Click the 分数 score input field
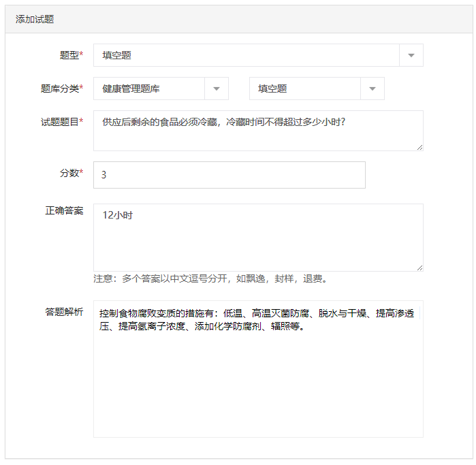The width and height of the screenshot is (476, 465). [229, 175]
